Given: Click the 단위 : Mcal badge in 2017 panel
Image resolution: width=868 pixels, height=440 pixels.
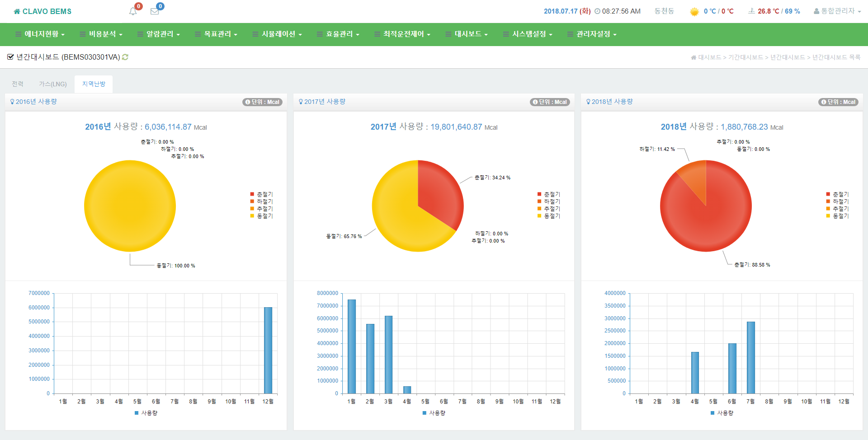Looking at the screenshot, I should 550,102.
